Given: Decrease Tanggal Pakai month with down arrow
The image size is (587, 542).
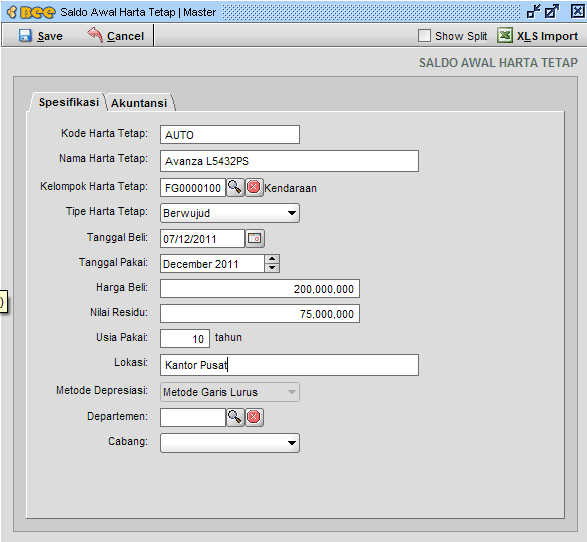Looking at the screenshot, I should (x=272, y=268).
